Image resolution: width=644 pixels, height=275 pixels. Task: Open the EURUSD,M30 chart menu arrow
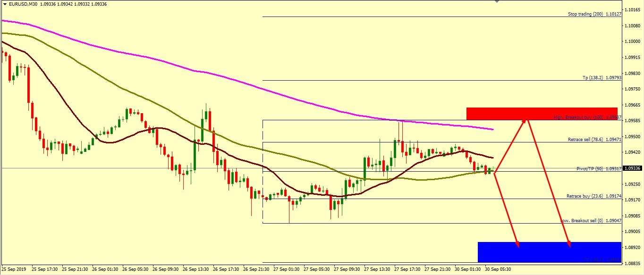[x=4, y=4]
